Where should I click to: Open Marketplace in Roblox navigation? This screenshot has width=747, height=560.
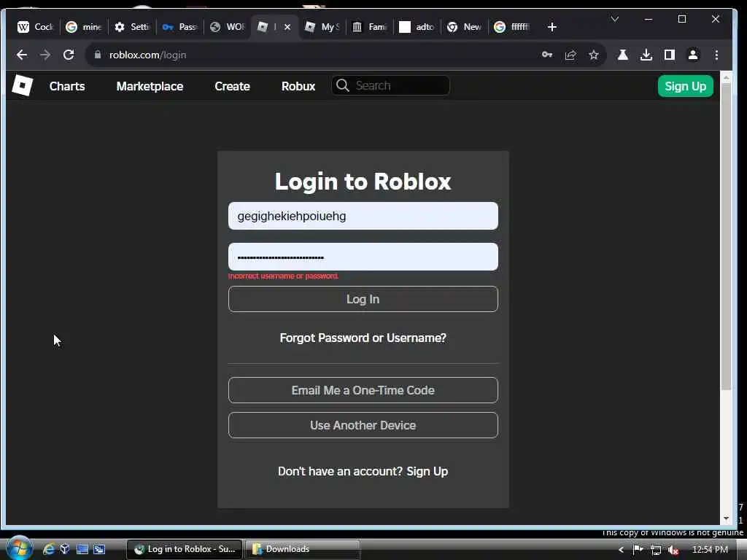click(x=150, y=86)
